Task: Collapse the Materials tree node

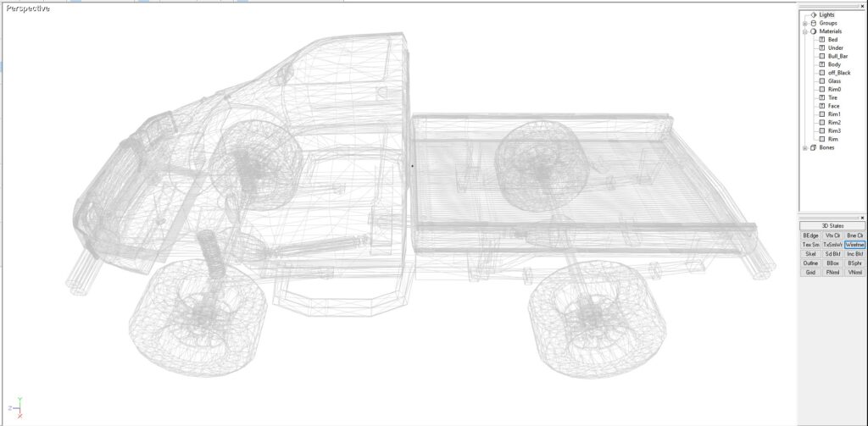Action: [x=804, y=31]
